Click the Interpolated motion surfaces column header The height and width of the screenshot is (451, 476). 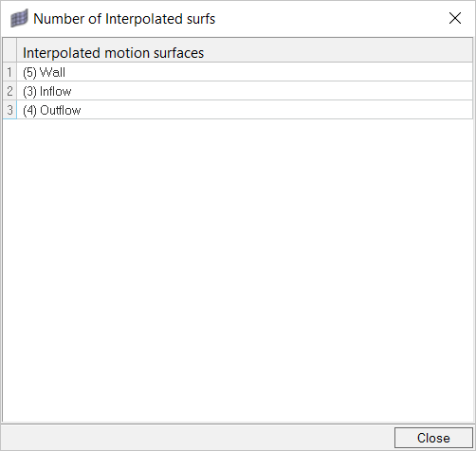[245, 50]
